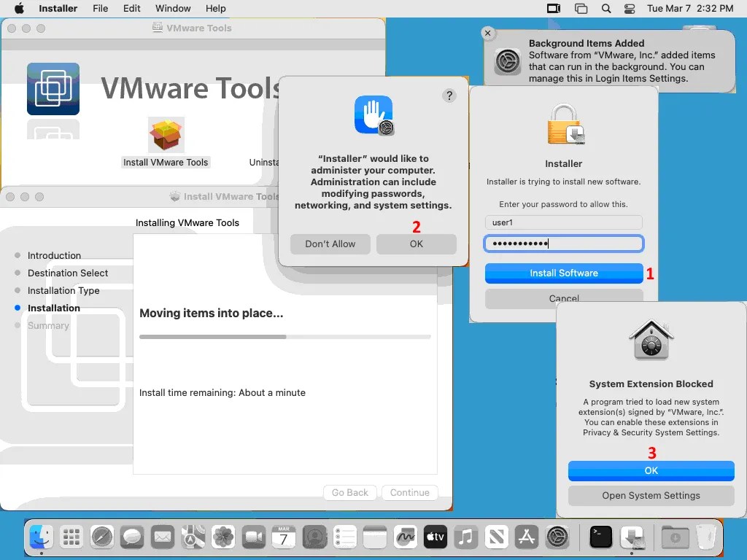Open the Trash in the dock
The height and width of the screenshot is (560, 747).
coord(706,537)
